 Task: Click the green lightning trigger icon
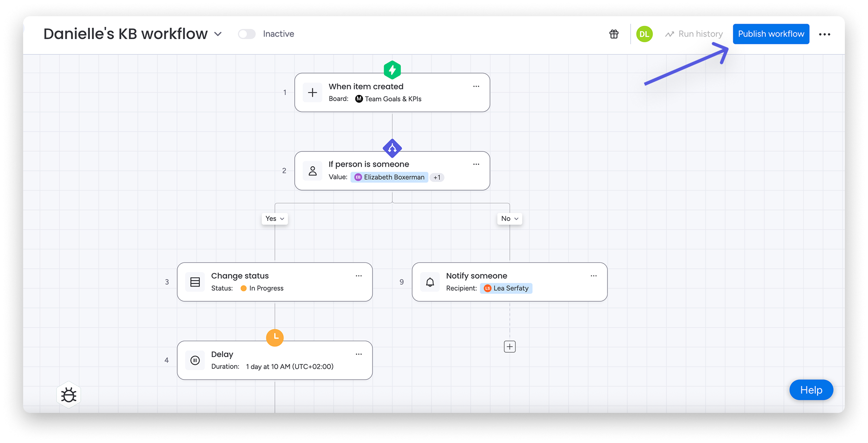[x=392, y=70]
